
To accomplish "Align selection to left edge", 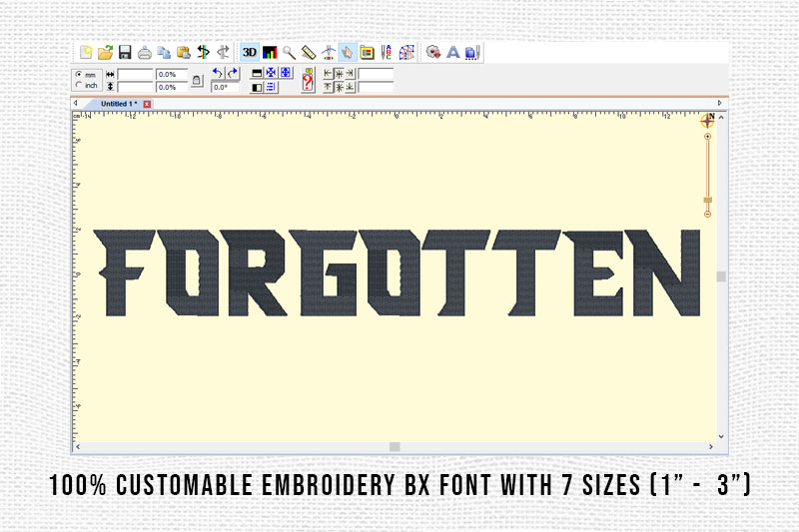I will point(328,73).
